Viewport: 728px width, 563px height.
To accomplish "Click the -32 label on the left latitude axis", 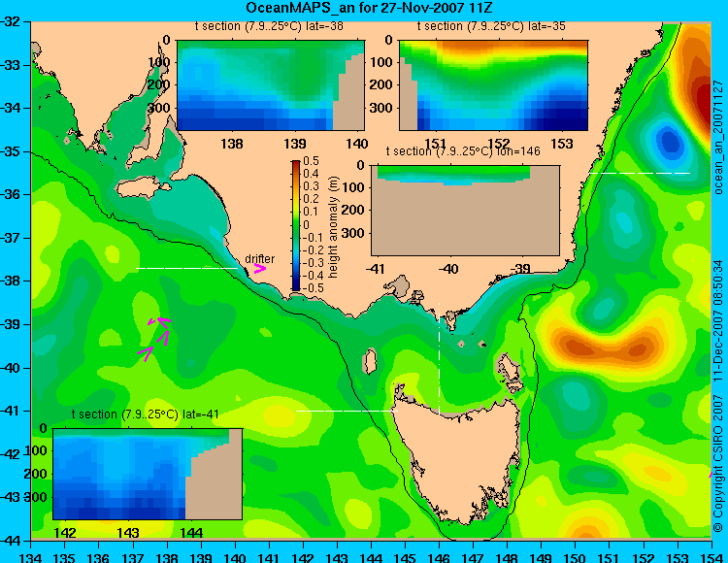I will [x=11, y=21].
